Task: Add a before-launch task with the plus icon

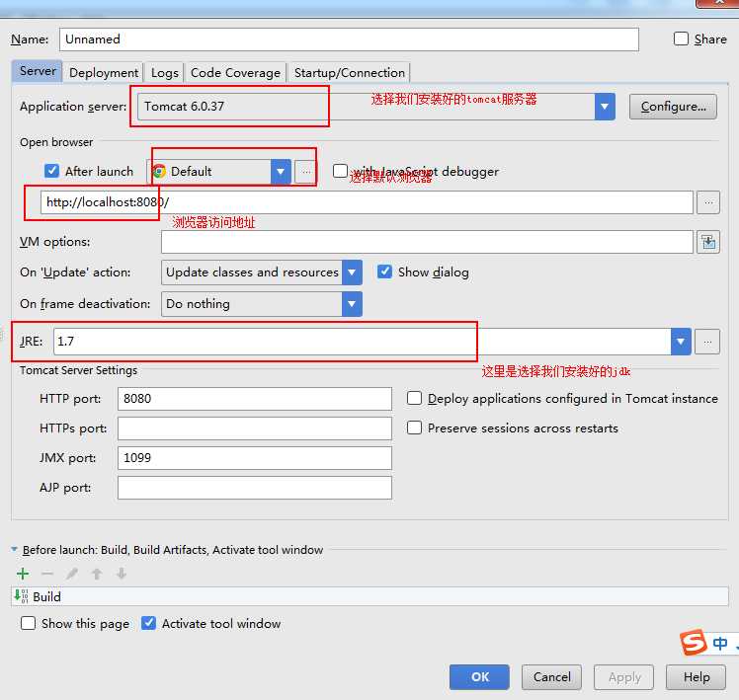Action: pos(23,574)
